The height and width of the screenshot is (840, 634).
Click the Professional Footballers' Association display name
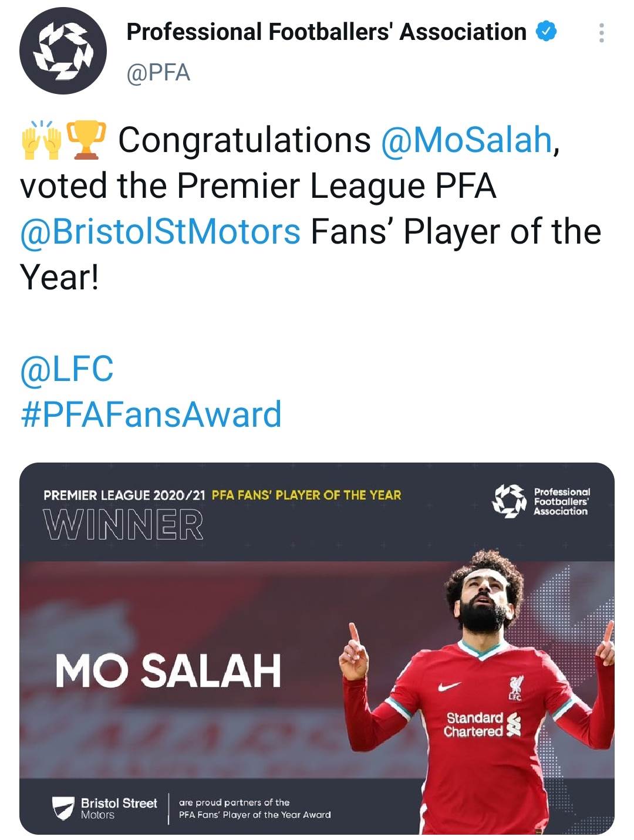pos(326,32)
